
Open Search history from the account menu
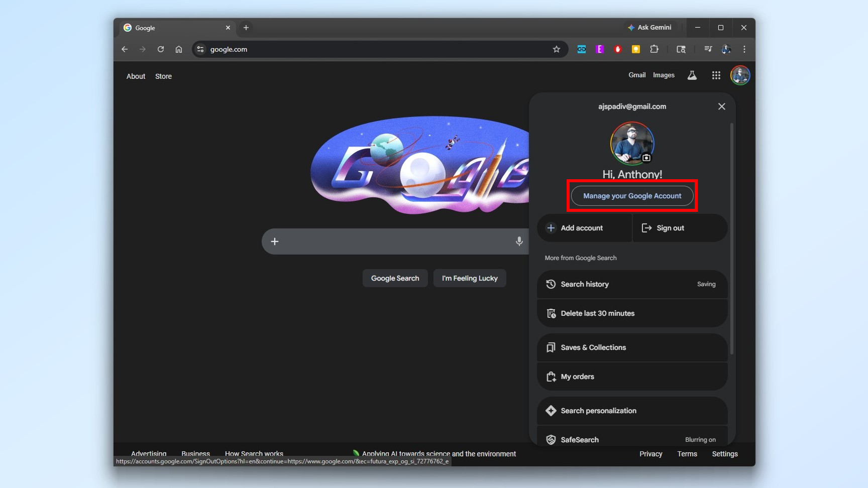tap(584, 284)
